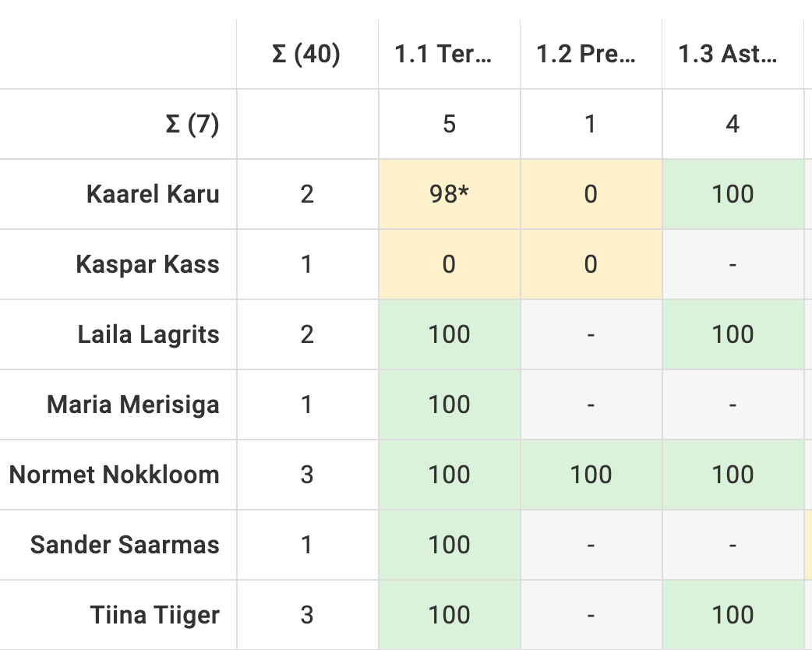Click the 1.1 Ter… column header
Screen dimensions: 812x650
[449, 54]
